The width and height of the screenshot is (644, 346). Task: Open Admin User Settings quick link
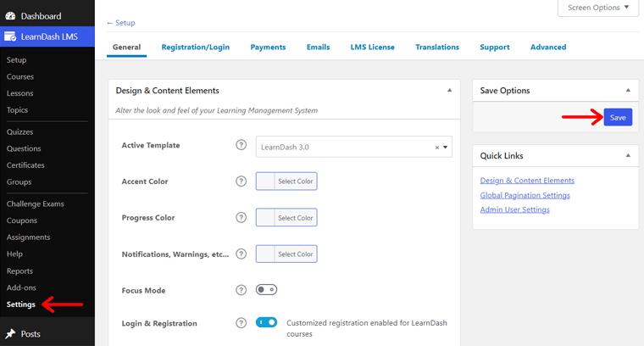514,209
